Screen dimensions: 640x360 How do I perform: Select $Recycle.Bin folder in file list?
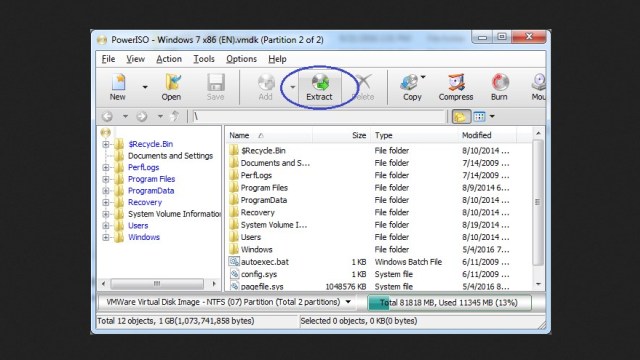pos(263,151)
